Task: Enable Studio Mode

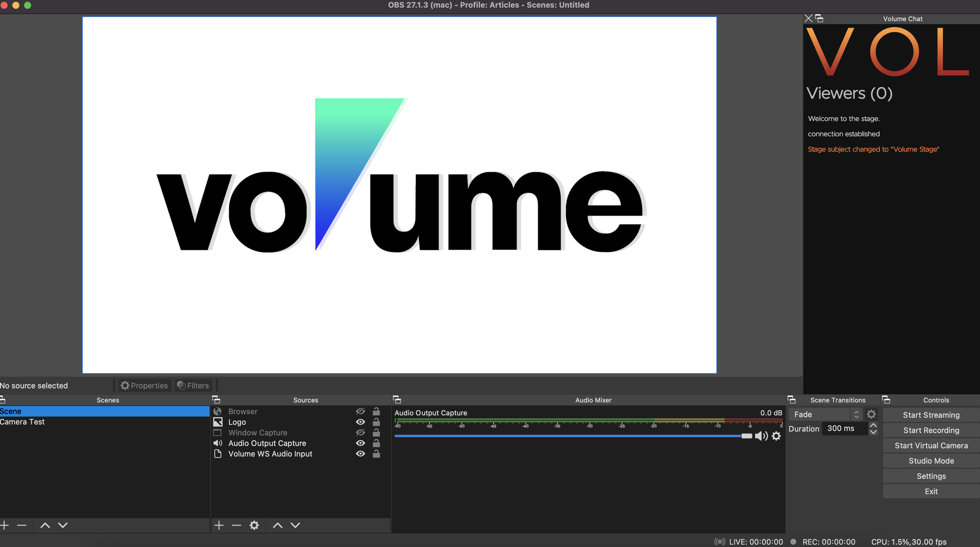Action: coord(931,461)
